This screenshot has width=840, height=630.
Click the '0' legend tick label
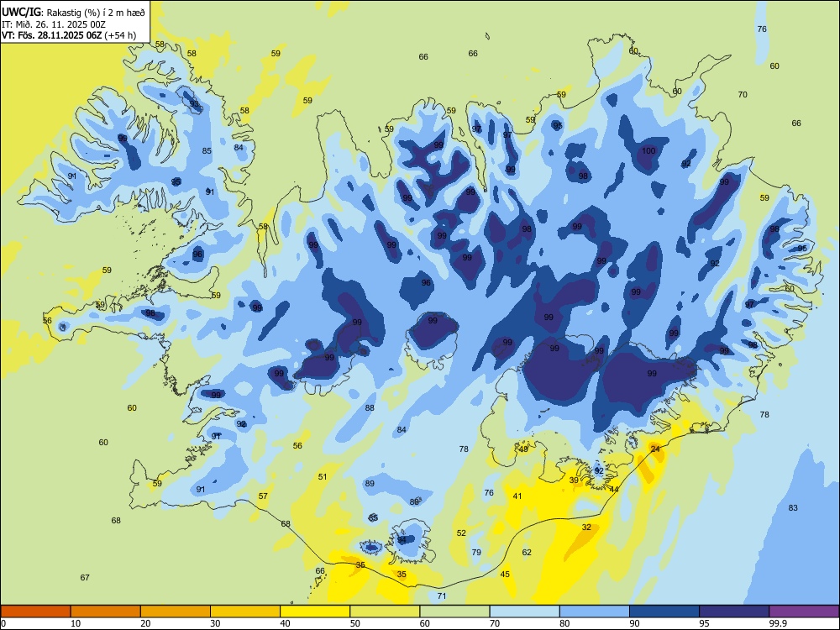(x=3, y=623)
